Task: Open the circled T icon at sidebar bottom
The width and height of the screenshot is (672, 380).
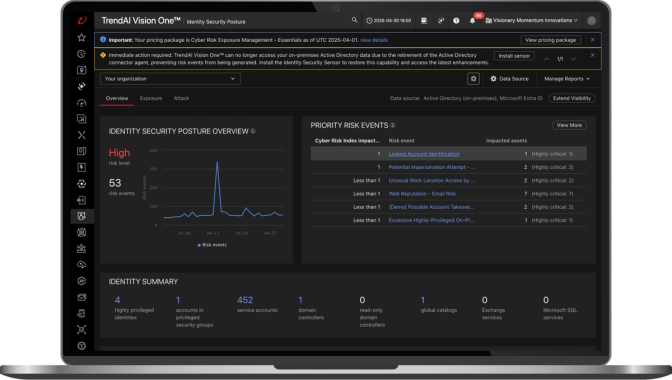Action: [x=81, y=346]
